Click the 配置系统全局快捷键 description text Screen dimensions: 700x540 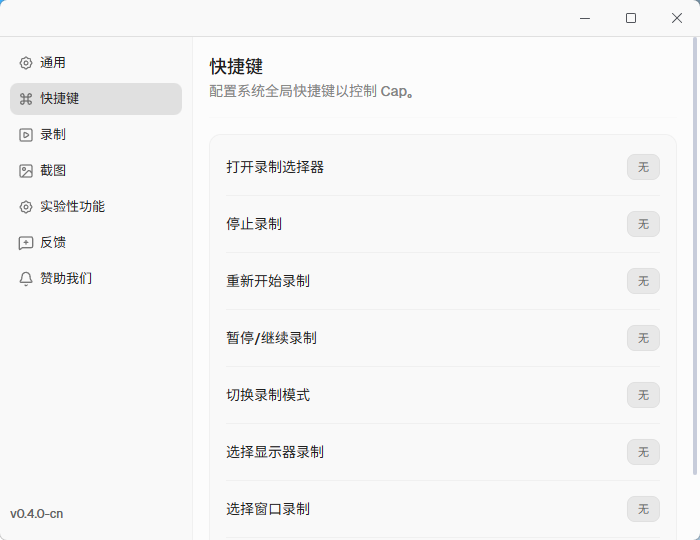[312, 91]
